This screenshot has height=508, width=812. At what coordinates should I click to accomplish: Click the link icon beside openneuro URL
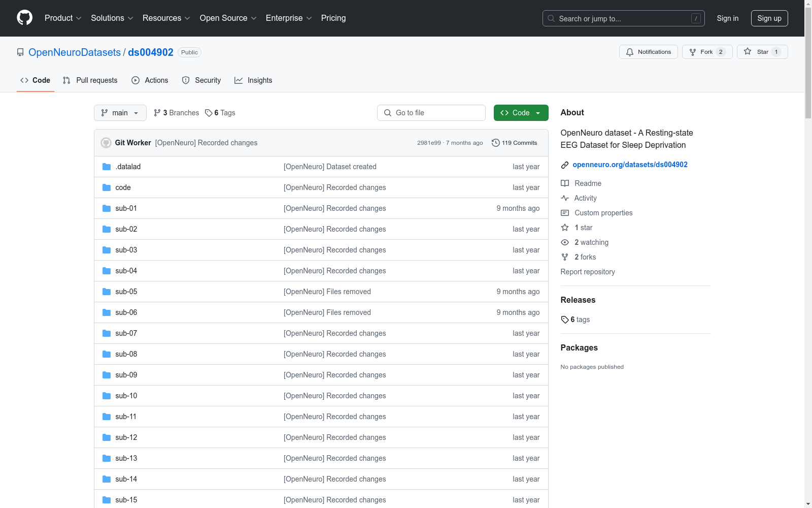click(x=565, y=165)
